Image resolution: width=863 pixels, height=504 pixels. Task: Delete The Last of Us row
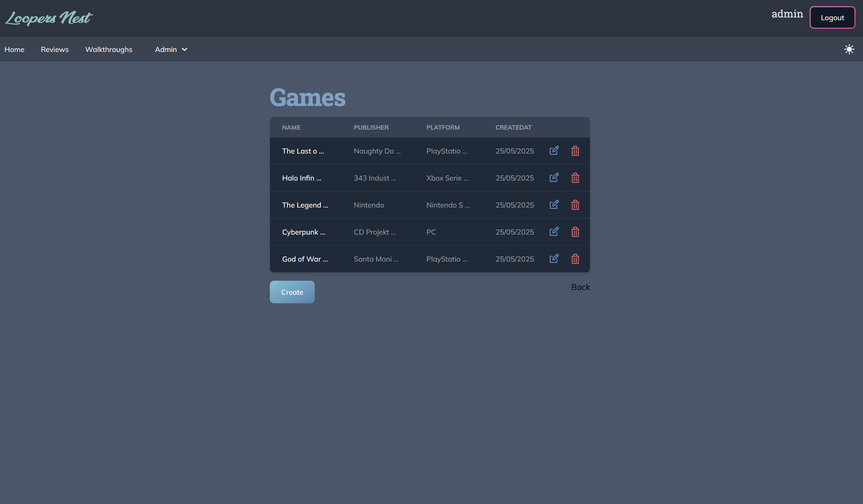575,151
